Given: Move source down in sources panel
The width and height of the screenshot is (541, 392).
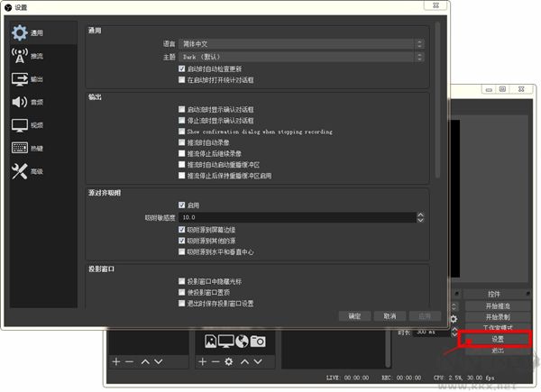Looking at the screenshot, I should pyautogui.click(x=258, y=361).
